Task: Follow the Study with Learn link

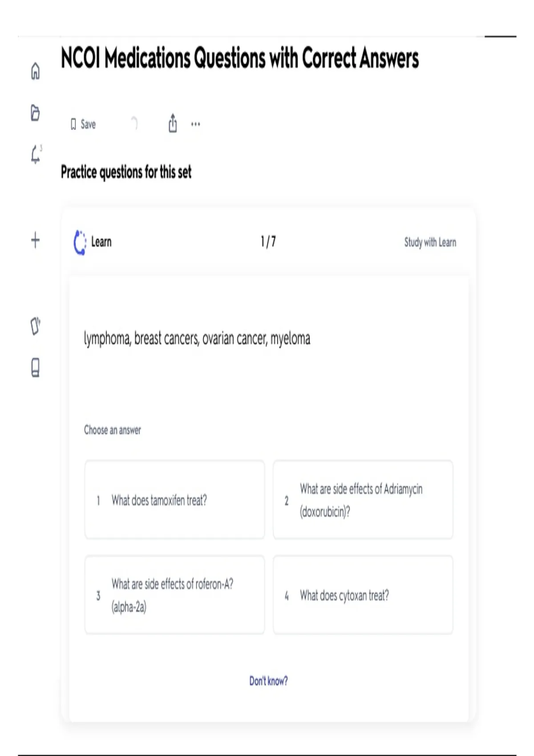Action: tap(430, 242)
